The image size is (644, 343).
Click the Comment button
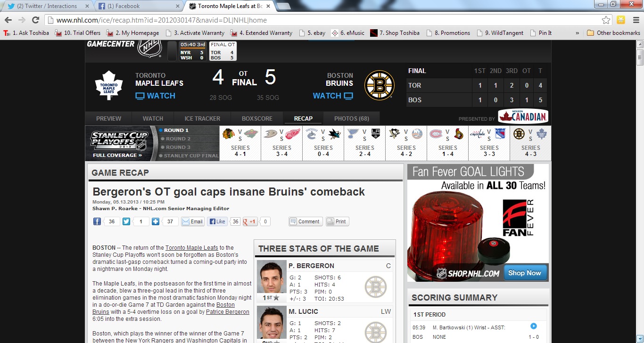point(305,221)
